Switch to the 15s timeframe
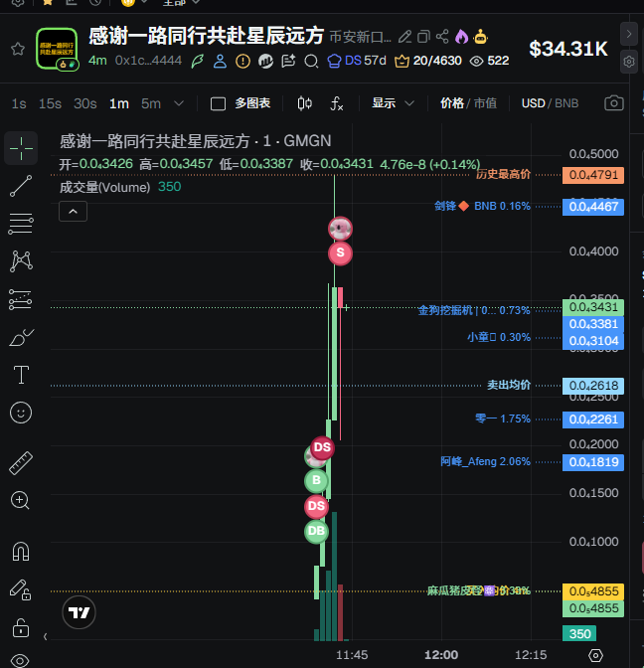 click(50, 103)
